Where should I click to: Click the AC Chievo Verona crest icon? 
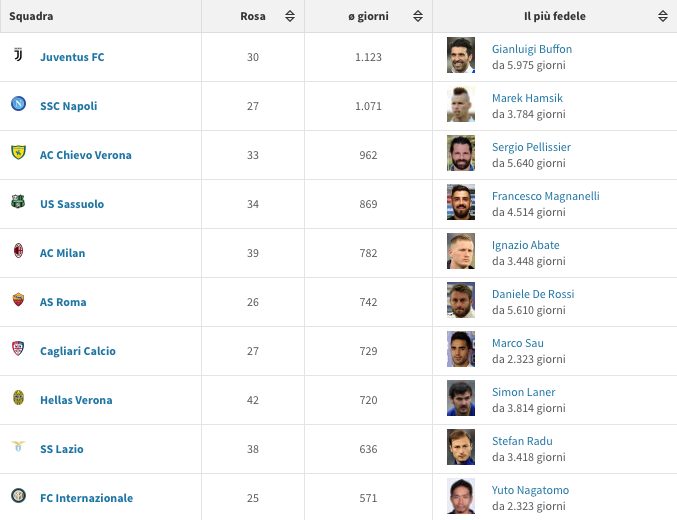coord(18,153)
